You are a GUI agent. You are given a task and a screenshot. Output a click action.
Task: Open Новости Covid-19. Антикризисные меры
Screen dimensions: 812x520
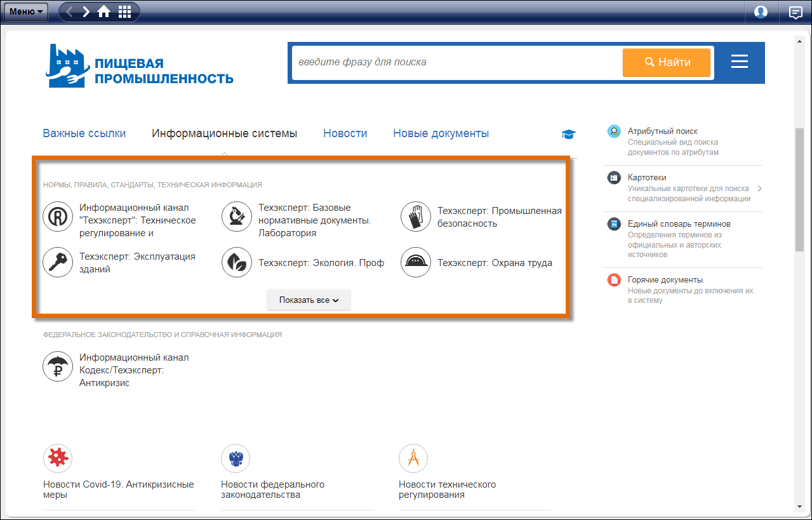point(119,490)
